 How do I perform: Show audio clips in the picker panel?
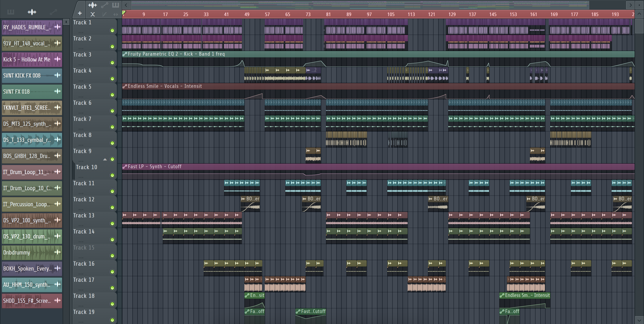[x=32, y=12]
